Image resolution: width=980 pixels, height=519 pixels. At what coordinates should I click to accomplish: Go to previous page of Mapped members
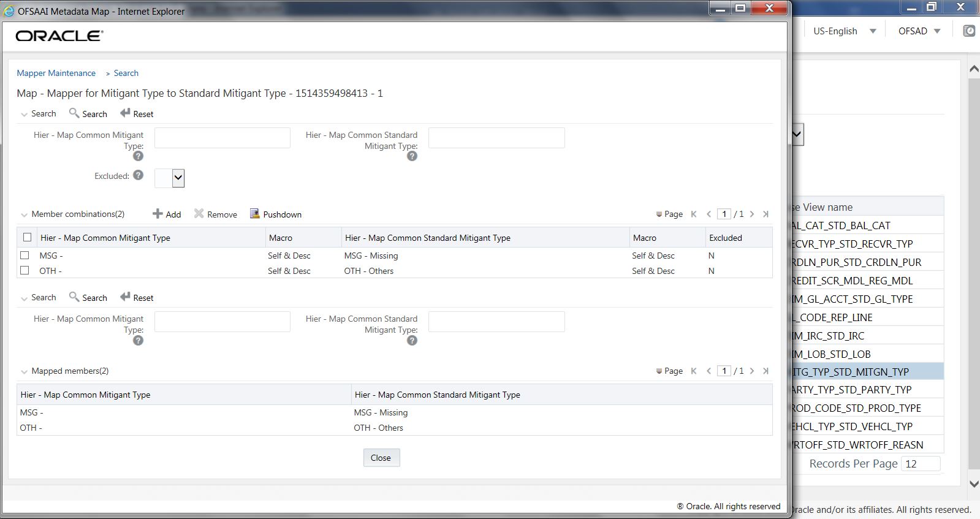tap(709, 371)
